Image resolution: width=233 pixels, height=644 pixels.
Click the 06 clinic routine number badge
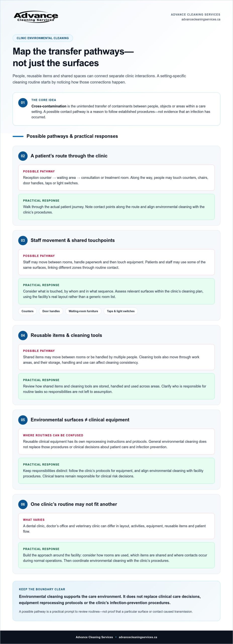tap(23, 504)
